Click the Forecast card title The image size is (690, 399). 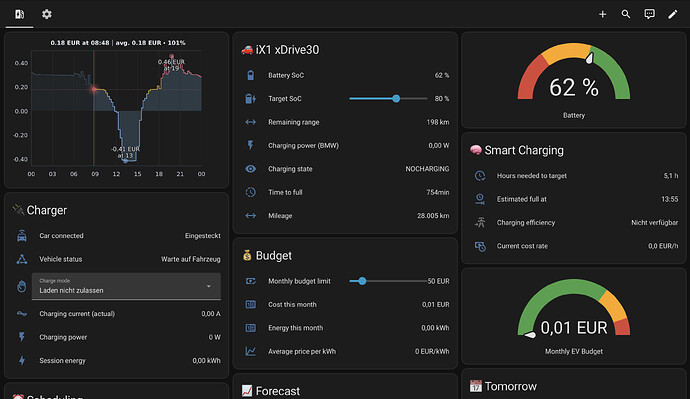point(278,391)
